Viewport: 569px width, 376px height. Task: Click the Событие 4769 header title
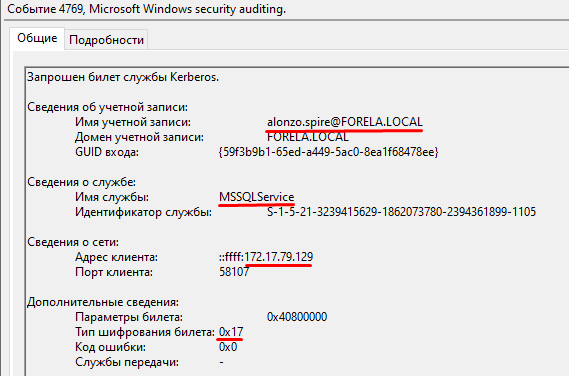146,9
